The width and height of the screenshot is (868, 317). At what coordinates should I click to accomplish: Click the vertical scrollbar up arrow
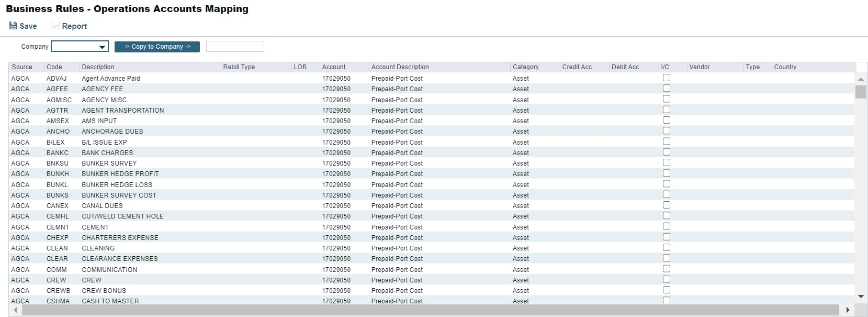tap(861, 79)
